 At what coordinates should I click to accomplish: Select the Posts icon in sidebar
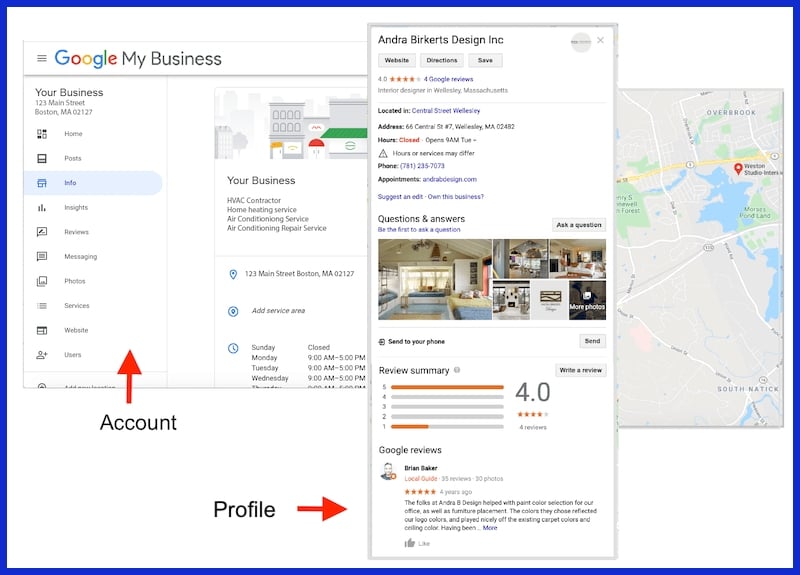point(42,158)
